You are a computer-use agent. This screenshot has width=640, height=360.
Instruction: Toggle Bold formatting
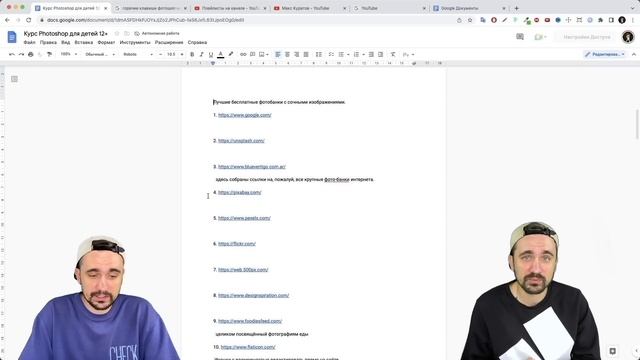(192, 54)
